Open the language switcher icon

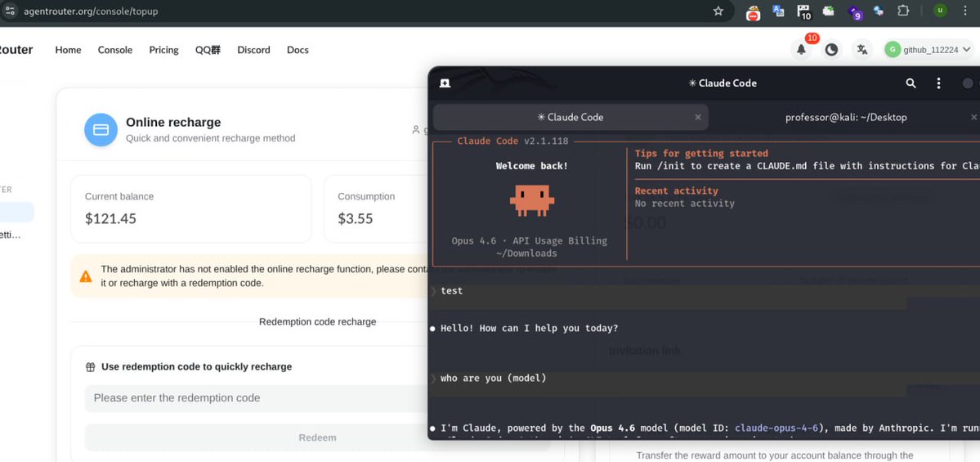coord(861,50)
